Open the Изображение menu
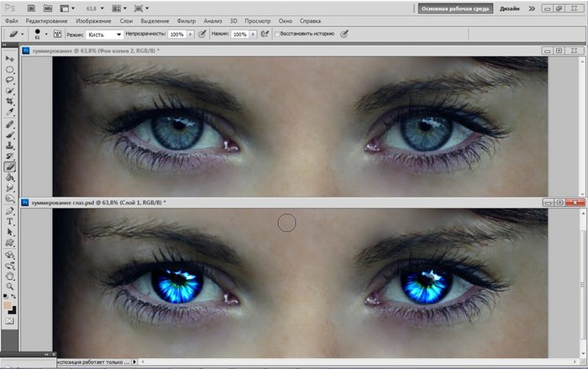 tap(93, 21)
